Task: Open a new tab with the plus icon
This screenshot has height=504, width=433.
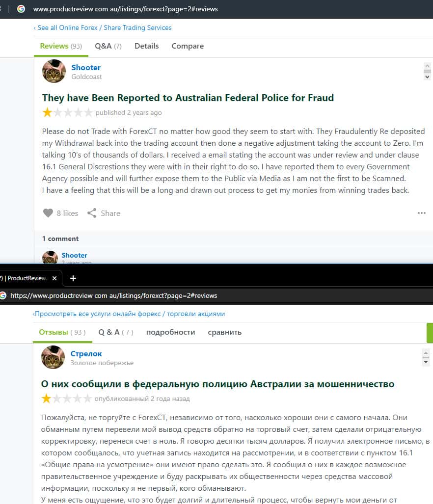Action: coord(73,278)
